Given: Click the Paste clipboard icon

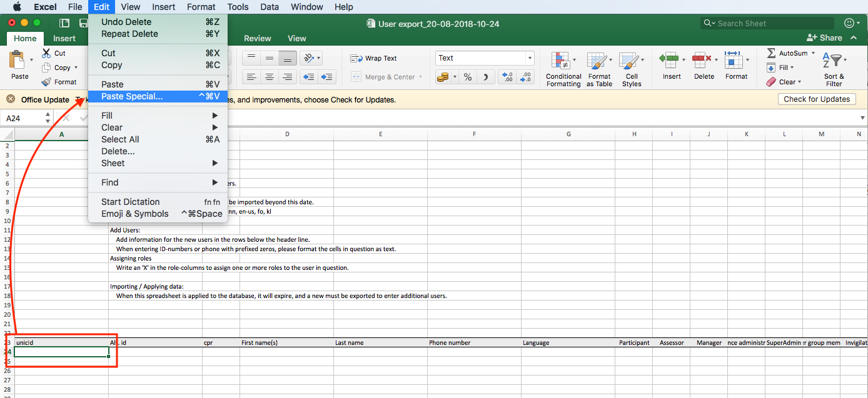Looking at the screenshot, I should point(17,61).
